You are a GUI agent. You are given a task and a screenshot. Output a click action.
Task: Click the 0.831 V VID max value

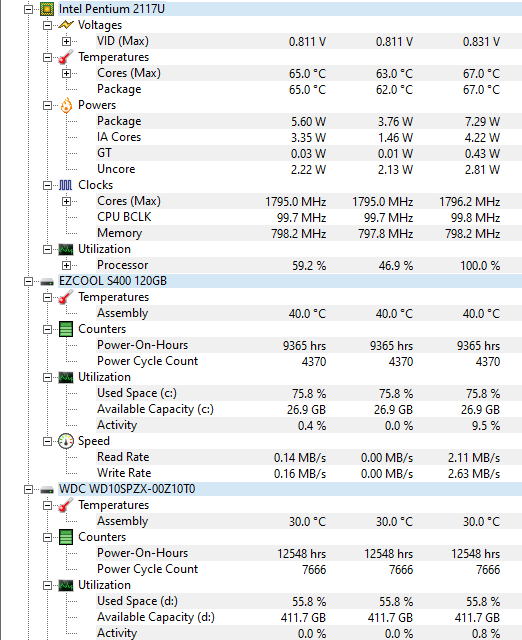[x=481, y=42]
